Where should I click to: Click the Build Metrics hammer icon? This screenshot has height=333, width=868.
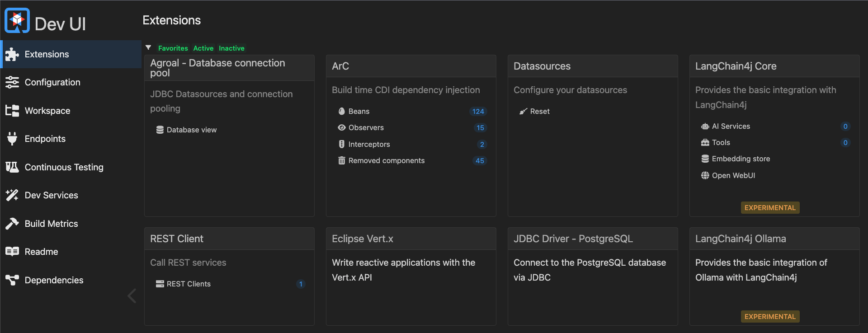[12, 224]
